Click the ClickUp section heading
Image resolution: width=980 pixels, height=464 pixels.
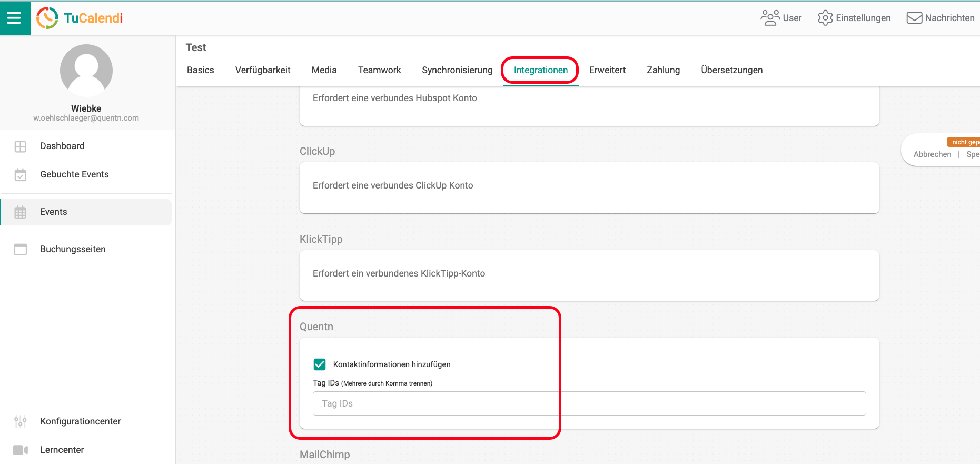click(318, 151)
